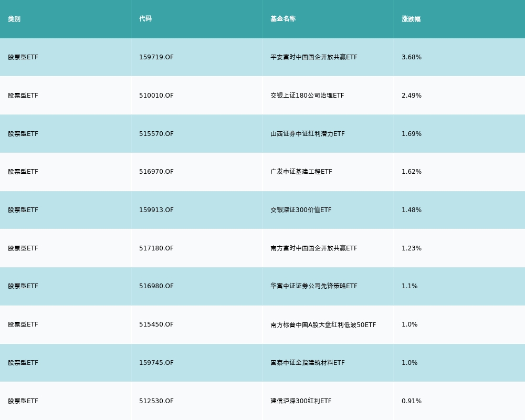Click the 1.0% value for 159745.OF
The width and height of the screenshot is (525, 420).
409,363
